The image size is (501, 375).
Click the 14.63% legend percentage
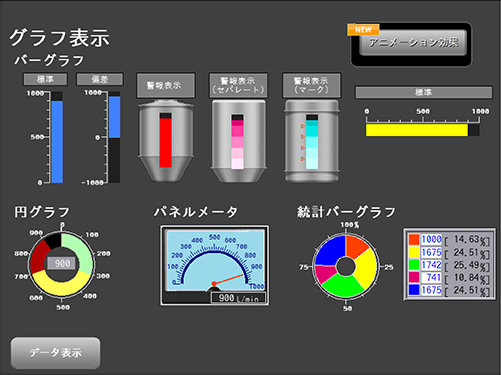coord(466,239)
